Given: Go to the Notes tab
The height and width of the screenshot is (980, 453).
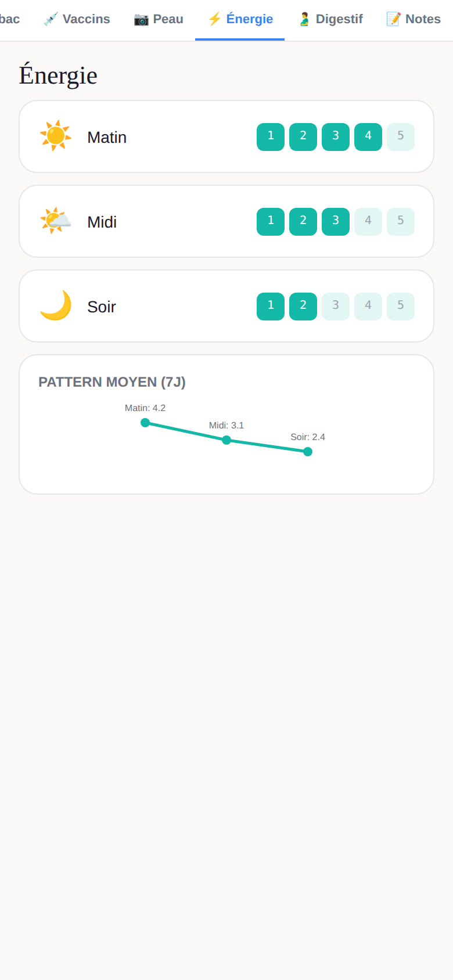Looking at the screenshot, I should 414,19.
